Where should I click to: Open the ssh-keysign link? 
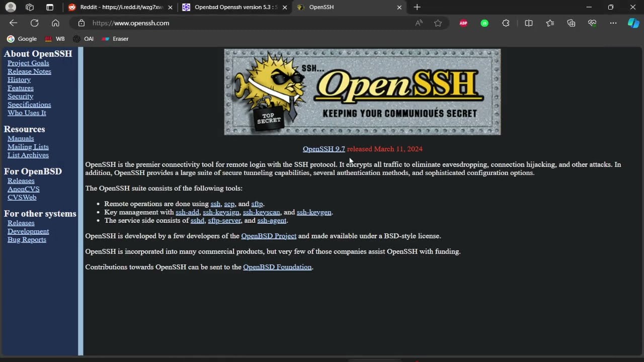click(221, 212)
